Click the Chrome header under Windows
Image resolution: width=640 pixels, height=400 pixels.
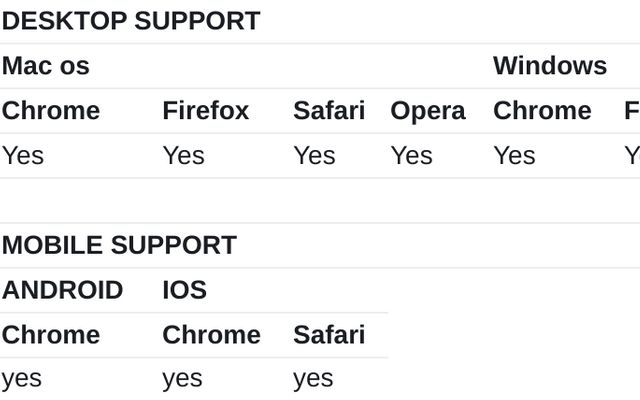point(542,111)
